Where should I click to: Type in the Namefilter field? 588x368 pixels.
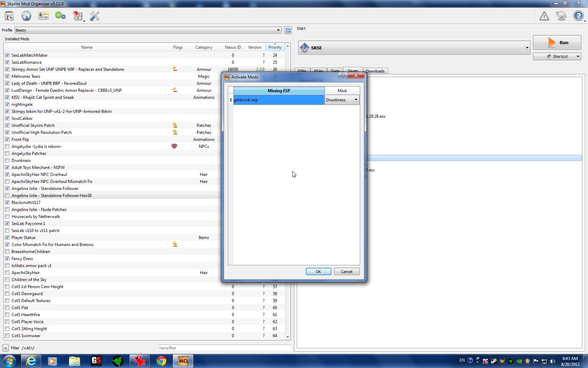pyautogui.click(x=224, y=348)
